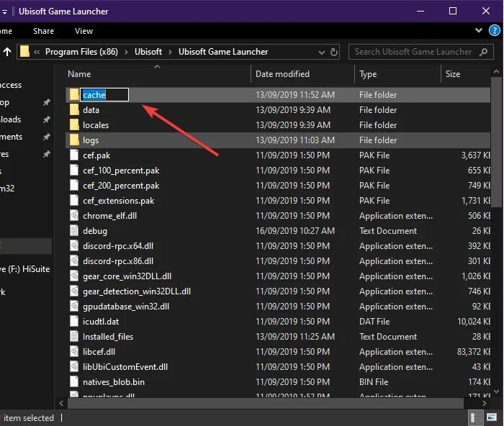Click the vertical scrollbar thumb
Viewport: 504px width, 426px height.
point(497,141)
